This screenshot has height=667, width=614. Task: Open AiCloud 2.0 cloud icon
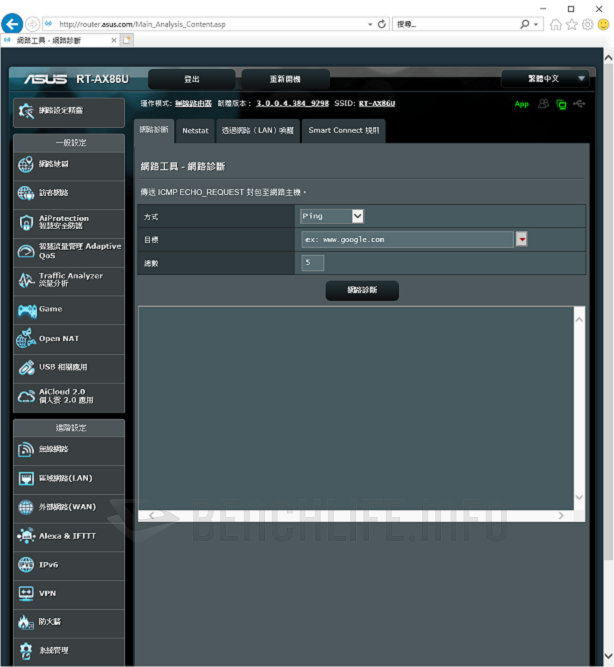pos(26,396)
